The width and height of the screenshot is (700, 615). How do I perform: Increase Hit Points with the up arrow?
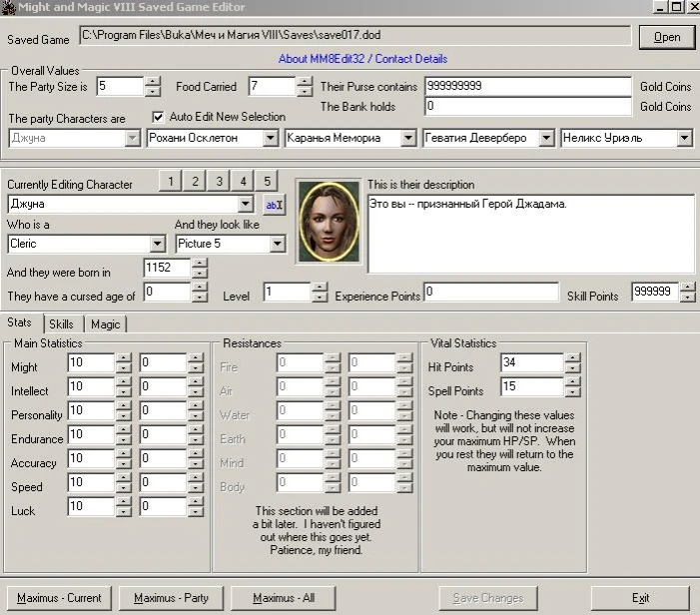pos(572,358)
